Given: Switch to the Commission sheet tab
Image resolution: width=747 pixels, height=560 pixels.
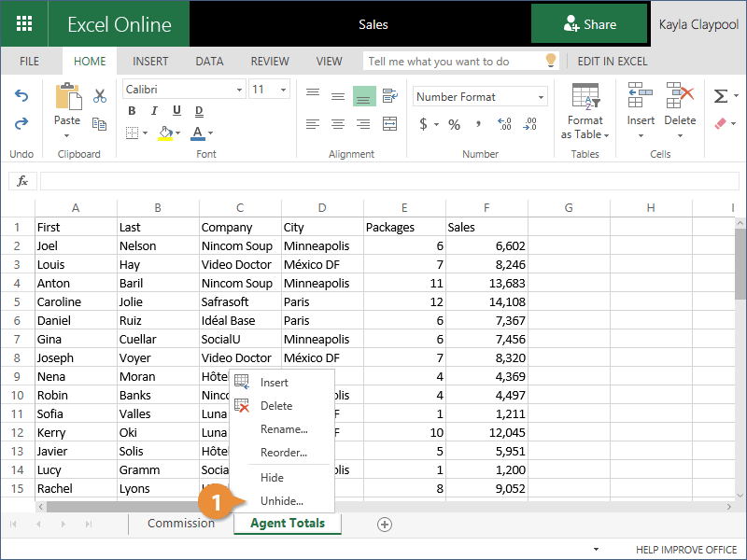Looking at the screenshot, I should click(x=181, y=524).
